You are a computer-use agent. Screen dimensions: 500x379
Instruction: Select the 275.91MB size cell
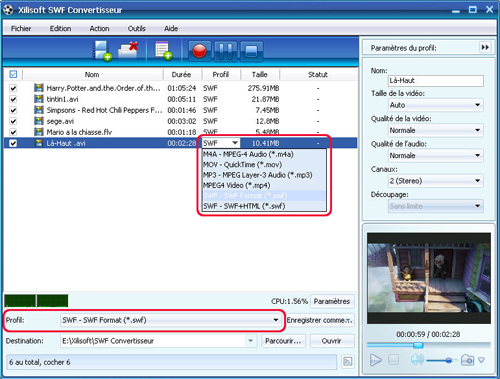click(x=263, y=88)
